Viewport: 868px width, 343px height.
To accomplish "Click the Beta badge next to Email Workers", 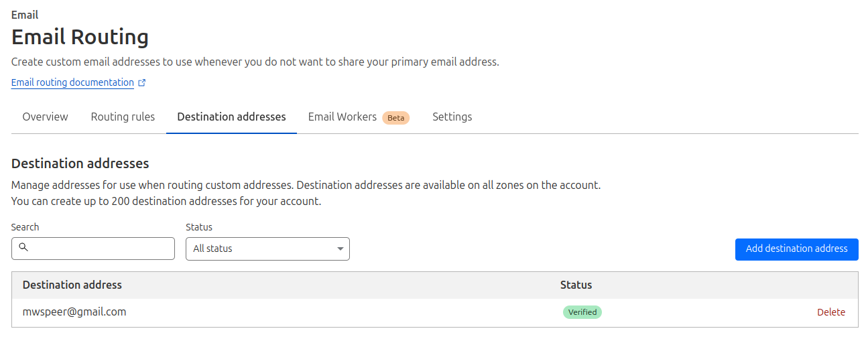I will pyautogui.click(x=395, y=118).
